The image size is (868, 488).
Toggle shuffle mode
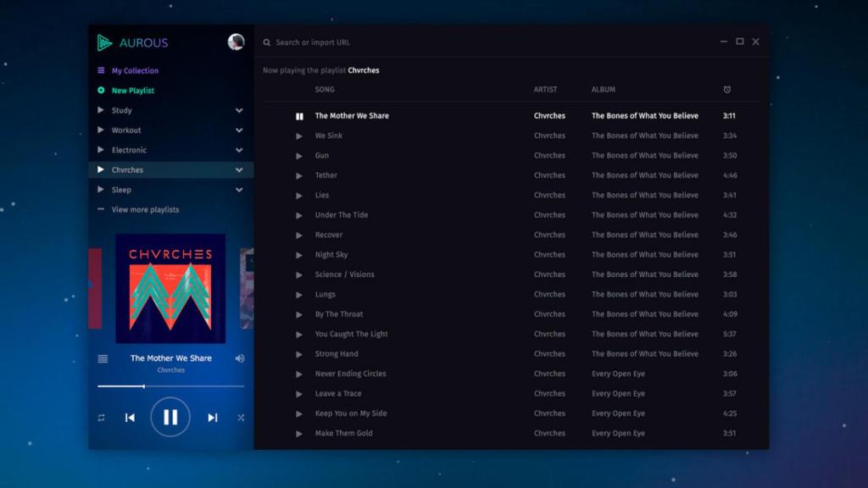coord(241,418)
